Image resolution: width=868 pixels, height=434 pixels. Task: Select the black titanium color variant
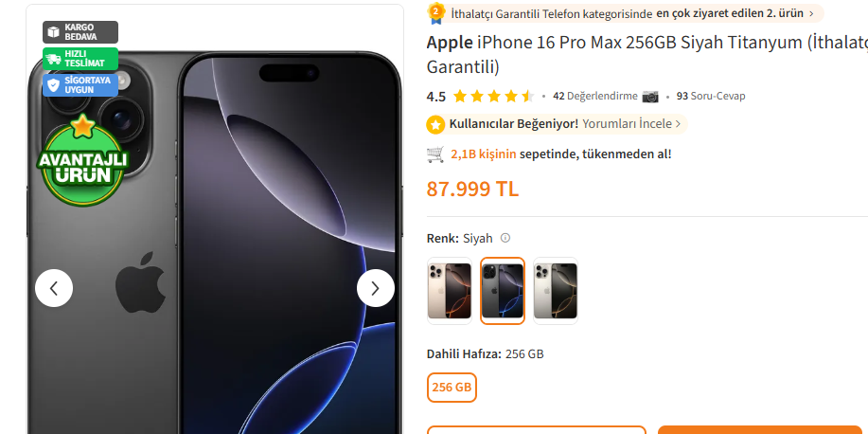[x=502, y=291]
